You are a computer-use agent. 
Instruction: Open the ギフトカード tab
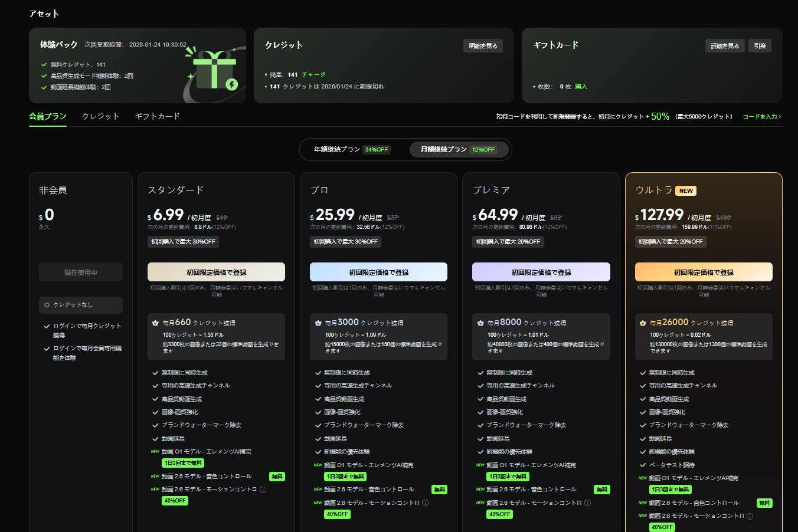(157, 117)
